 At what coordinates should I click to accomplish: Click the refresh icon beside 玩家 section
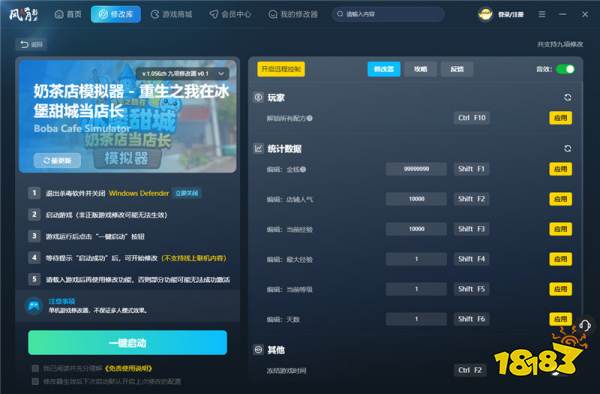pyautogui.click(x=567, y=98)
